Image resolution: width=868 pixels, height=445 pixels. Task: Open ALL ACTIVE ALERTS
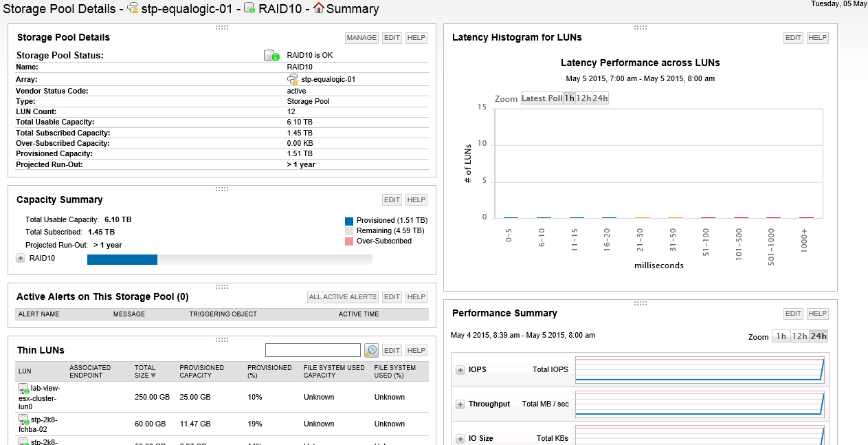[x=343, y=297]
